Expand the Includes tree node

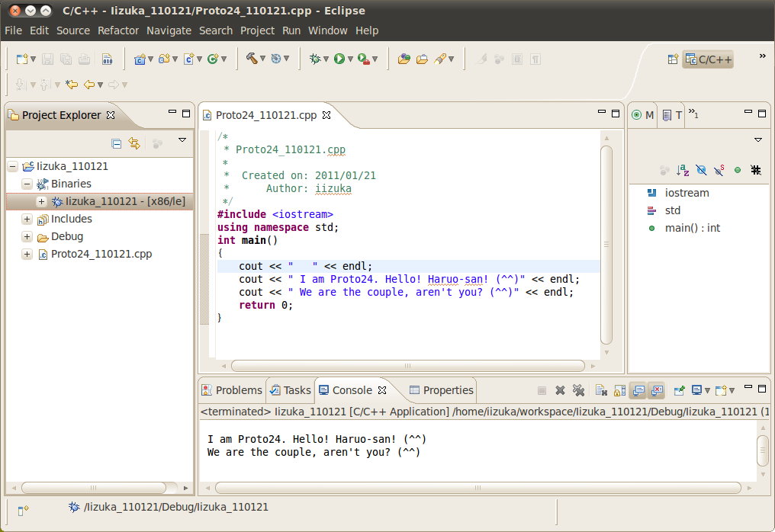click(27, 219)
